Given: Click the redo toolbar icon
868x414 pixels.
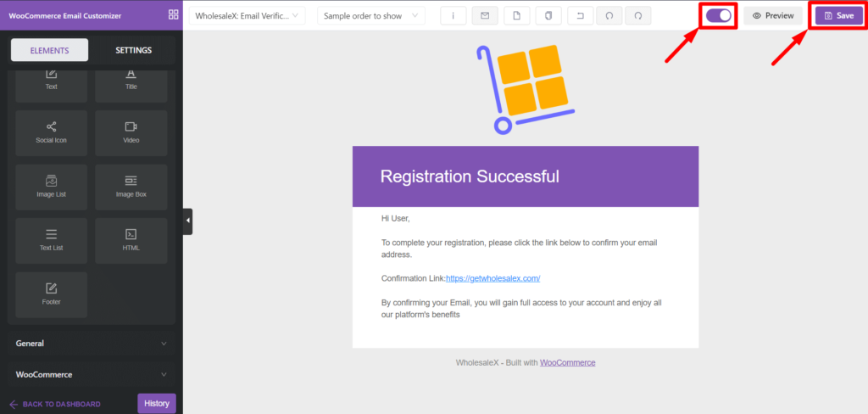Looking at the screenshot, I should point(637,16).
